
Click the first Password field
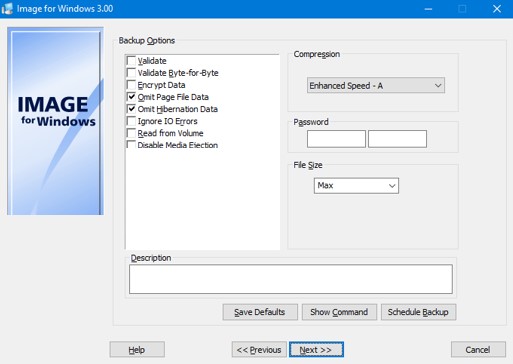(x=336, y=139)
